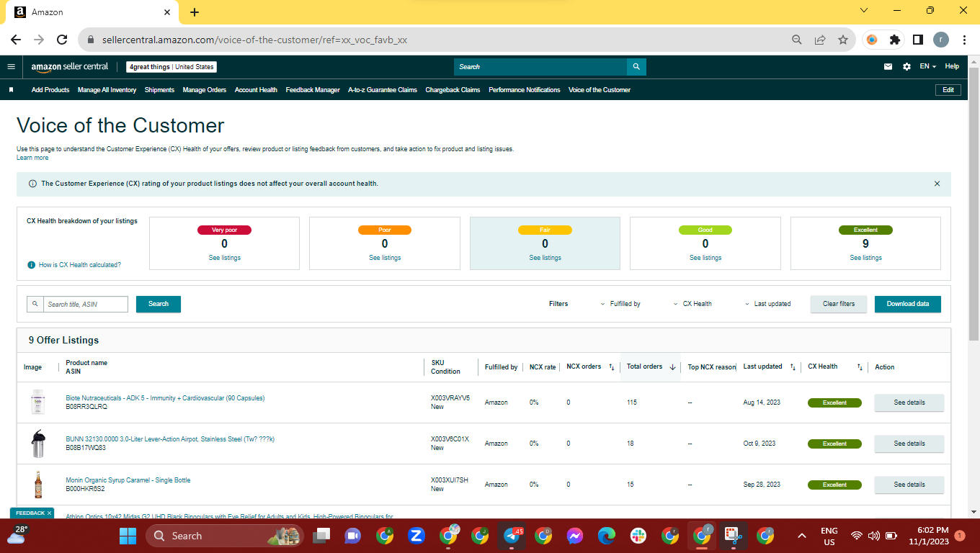
Task: Click the share page icon
Action: click(820, 40)
